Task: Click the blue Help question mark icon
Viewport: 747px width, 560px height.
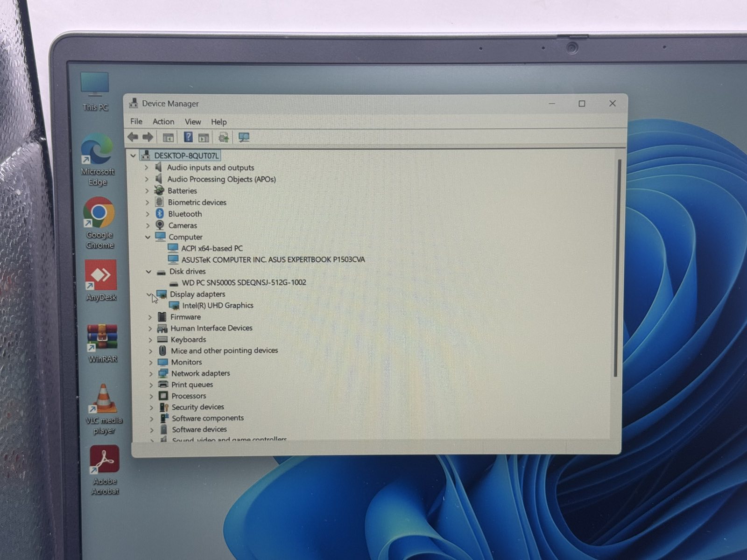Action: 188,137
